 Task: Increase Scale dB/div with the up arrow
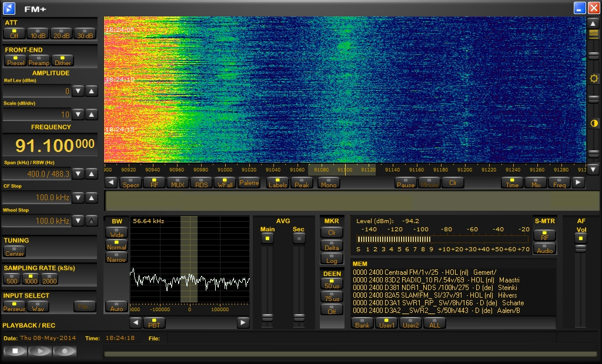[x=92, y=114]
